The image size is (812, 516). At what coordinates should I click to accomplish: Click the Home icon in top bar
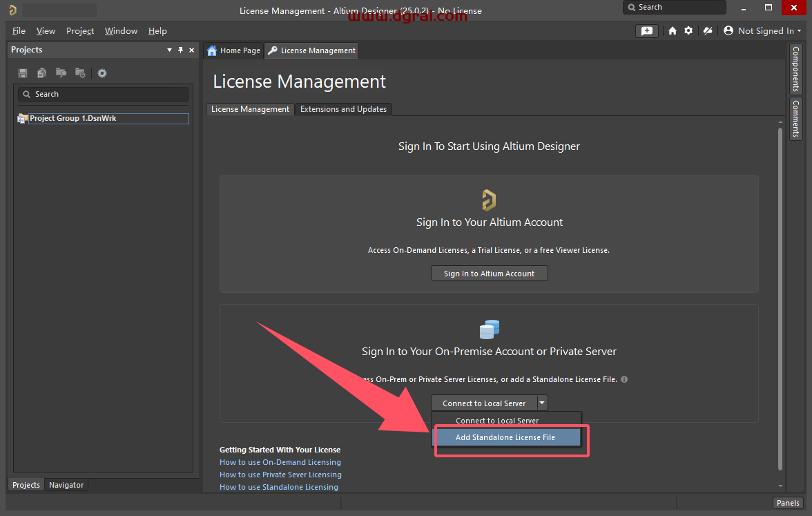673,30
